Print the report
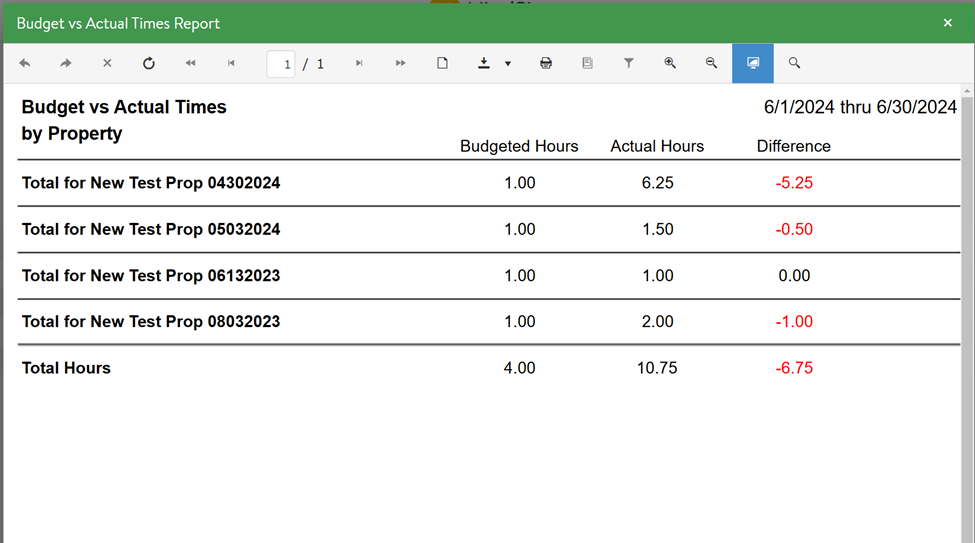Screen dimensions: 975x543 [546, 63]
